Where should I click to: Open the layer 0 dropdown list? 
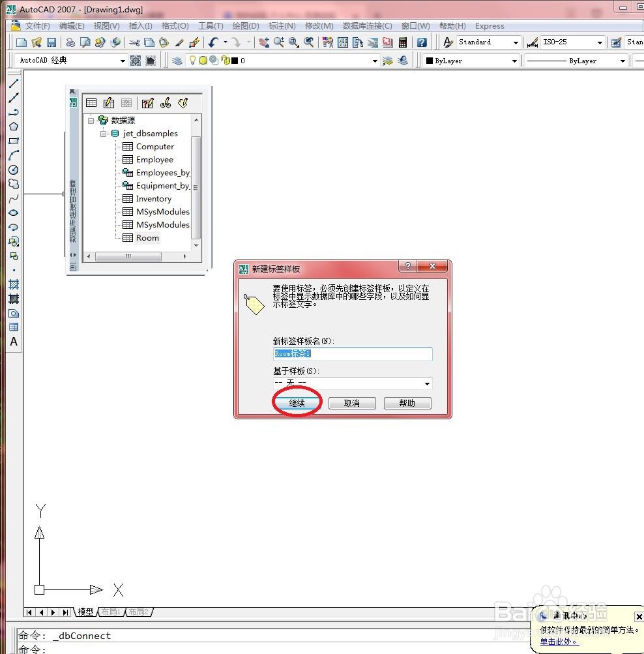pyautogui.click(x=374, y=61)
